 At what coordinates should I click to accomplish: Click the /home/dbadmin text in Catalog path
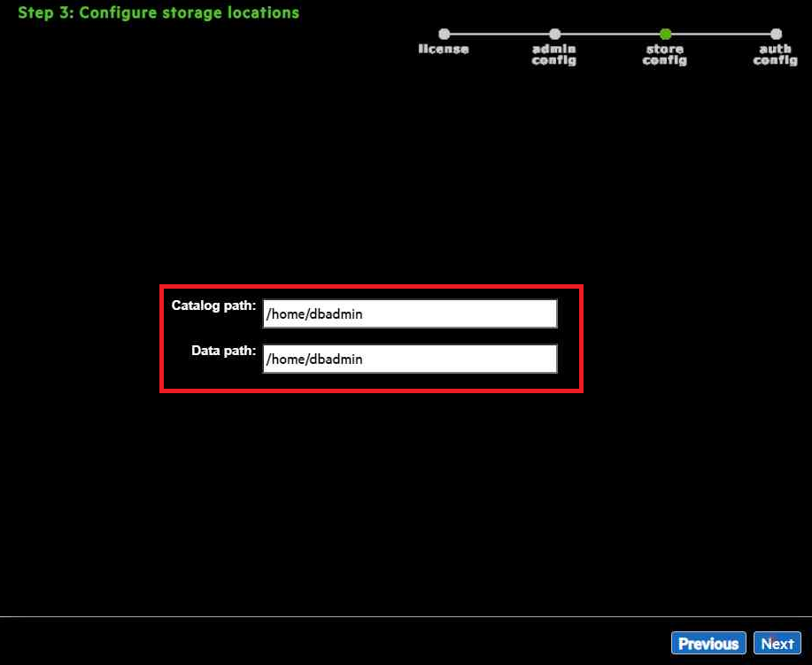point(315,314)
